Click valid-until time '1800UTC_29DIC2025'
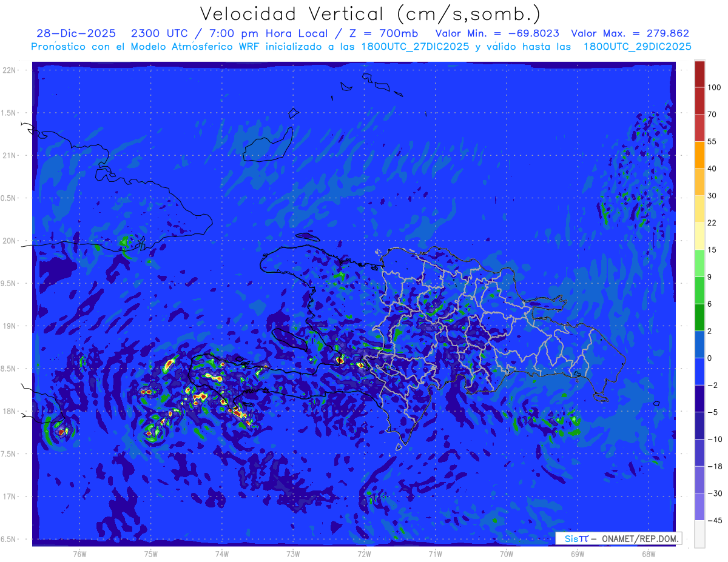 tap(637, 47)
